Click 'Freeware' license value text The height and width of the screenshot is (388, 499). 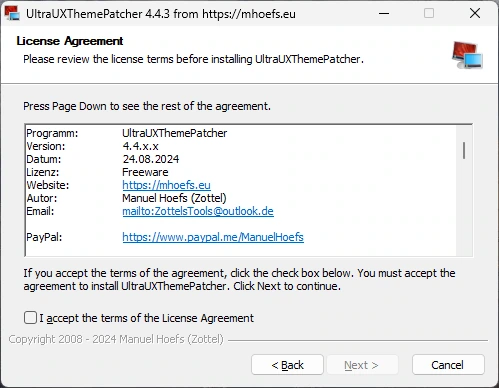[145, 172]
